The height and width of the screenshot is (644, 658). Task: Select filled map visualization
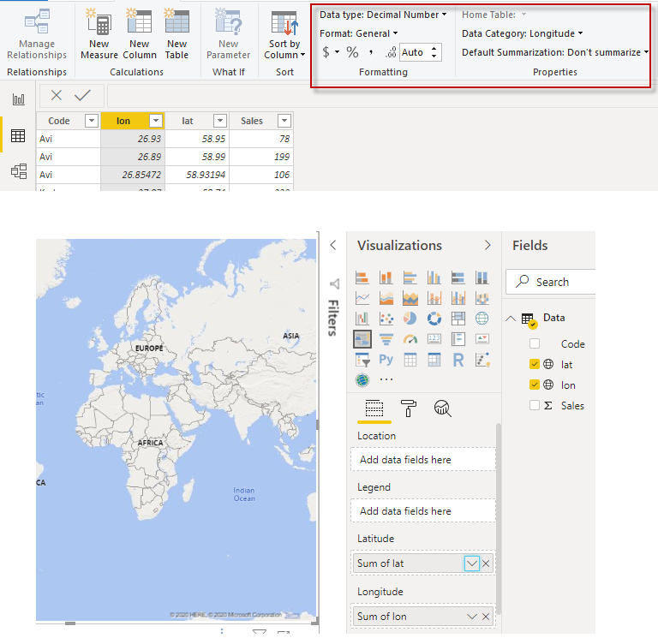tap(362, 339)
